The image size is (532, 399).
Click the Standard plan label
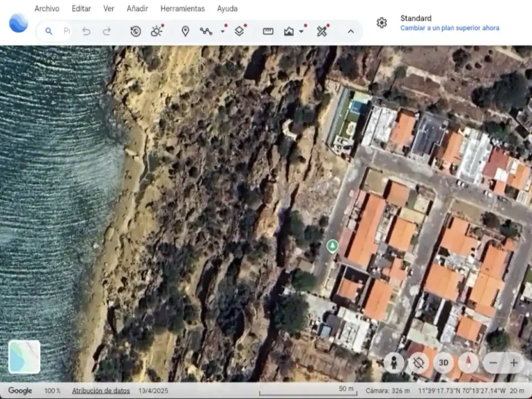[416, 18]
